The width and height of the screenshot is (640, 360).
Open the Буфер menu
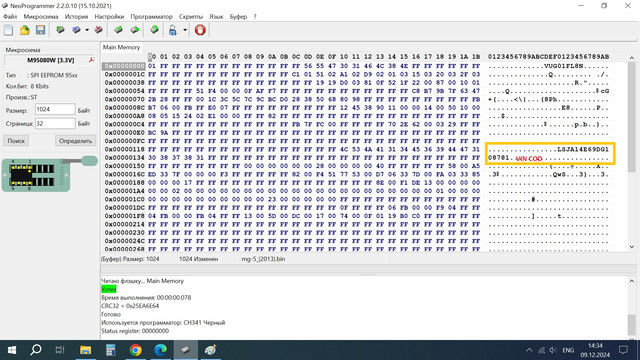pos(238,17)
